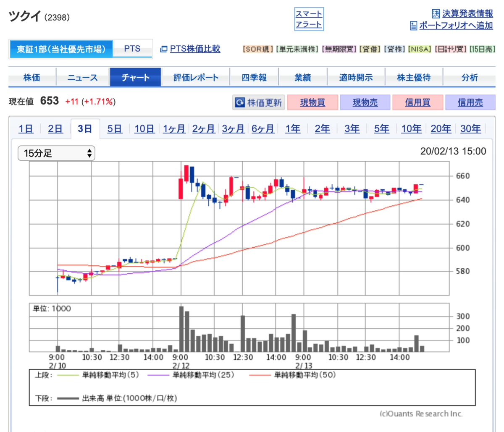
Task: Click the portfolio add document icon
Action: pyautogui.click(x=413, y=26)
